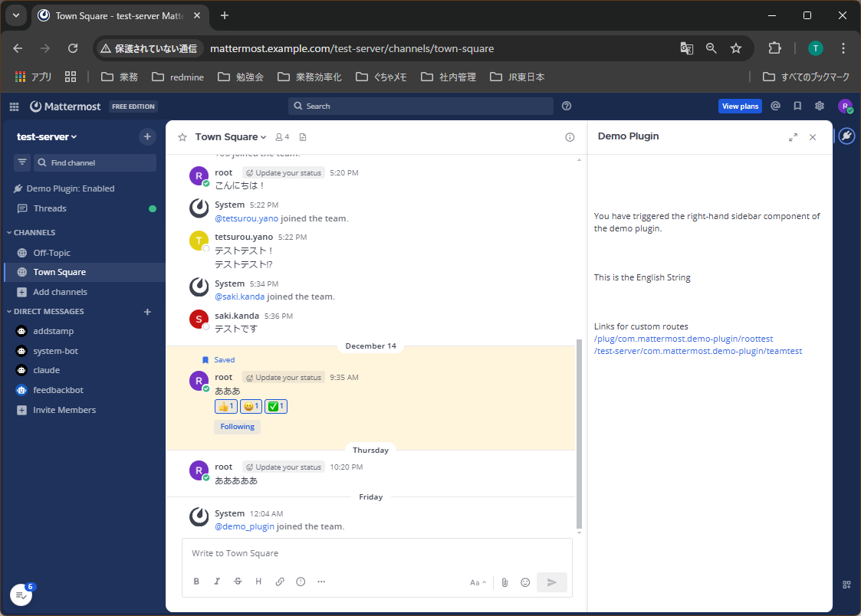This screenshot has height=616, width=861.
Task: Focus the Write to Town Square box
Action: click(376, 553)
